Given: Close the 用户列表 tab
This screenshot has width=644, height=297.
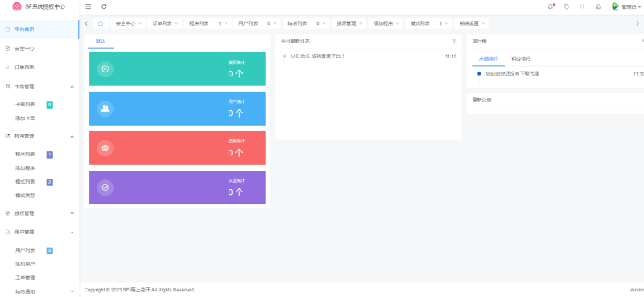Looking at the screenshot, I should pos(275,23).
